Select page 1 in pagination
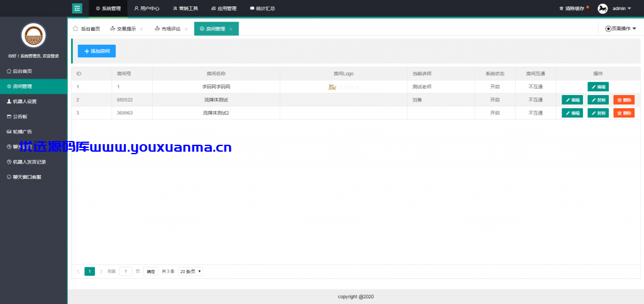Screen dimensions: 644x304 coord(89,271)
